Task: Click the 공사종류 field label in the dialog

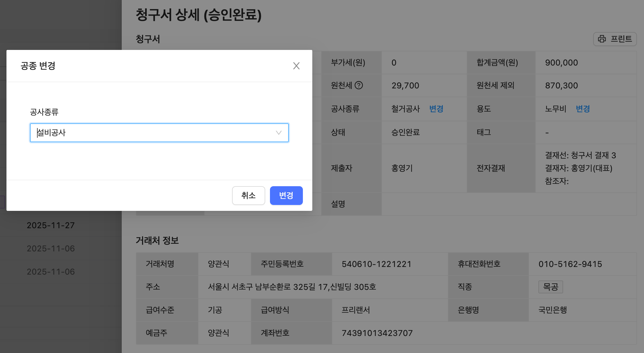Action: (44, 112)
